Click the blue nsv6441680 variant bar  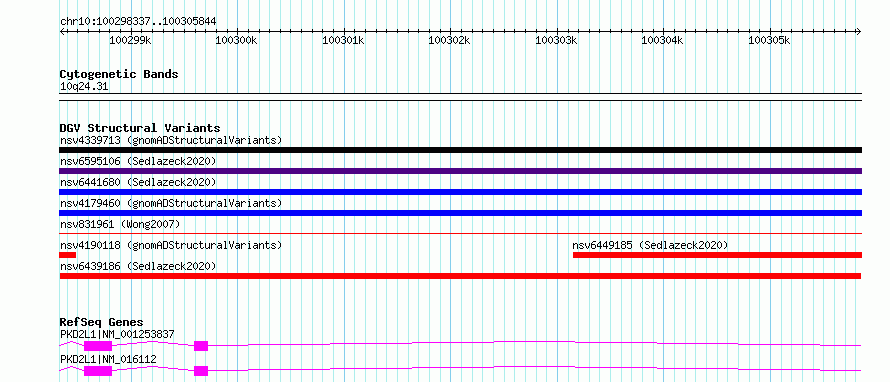(460, 192)
